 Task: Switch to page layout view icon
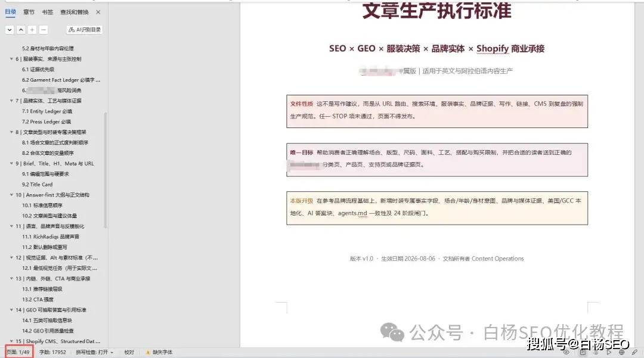(583, 352)
